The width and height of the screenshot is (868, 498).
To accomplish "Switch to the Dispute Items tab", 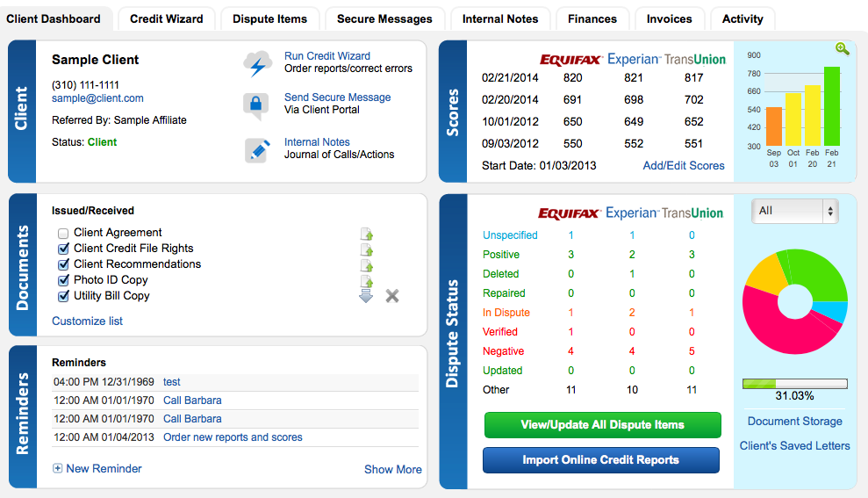I will (269, 18).
